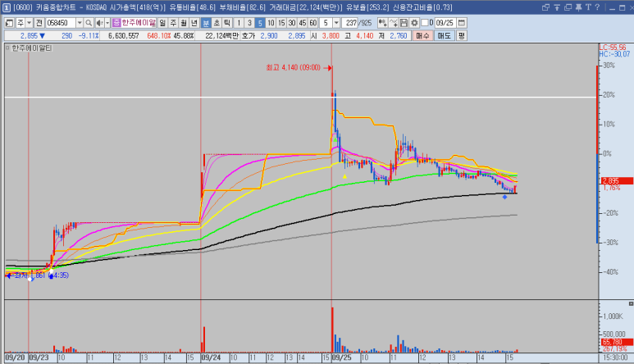Set interval to 3 minutes
The width and height of the screenshot is (634, 364).
249,23
